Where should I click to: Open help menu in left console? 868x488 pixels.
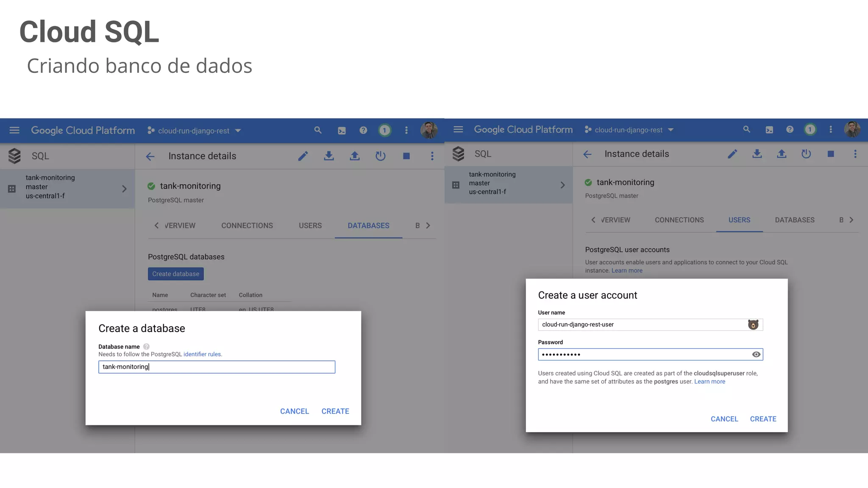pos(363,130)
